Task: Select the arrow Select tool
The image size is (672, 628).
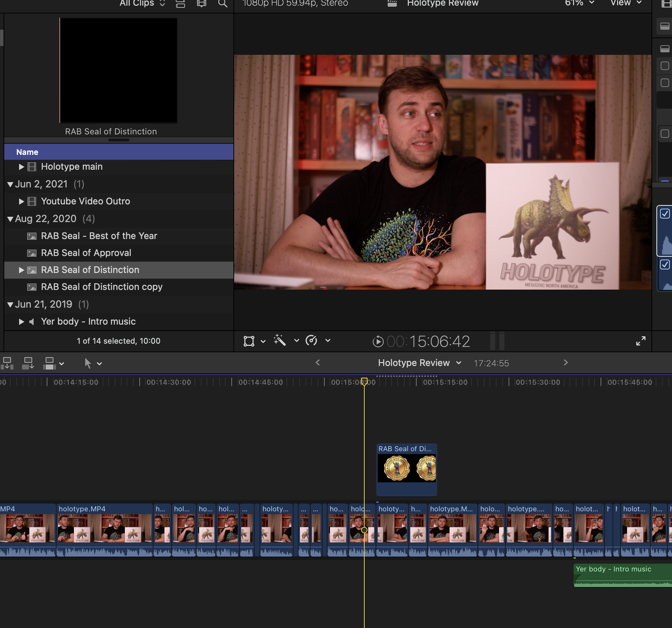Action: 88,363
